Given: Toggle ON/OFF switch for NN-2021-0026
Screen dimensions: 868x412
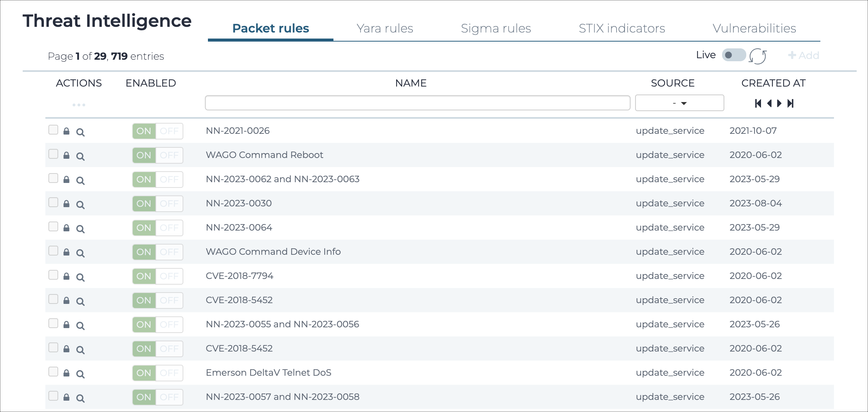Looking at the screenshot, I should 158,131.
